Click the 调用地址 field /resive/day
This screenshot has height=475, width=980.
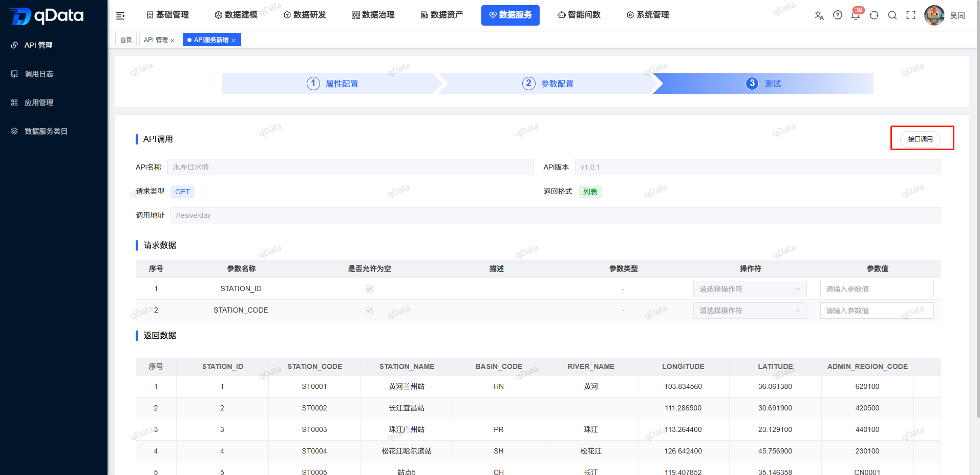point(556,215)
